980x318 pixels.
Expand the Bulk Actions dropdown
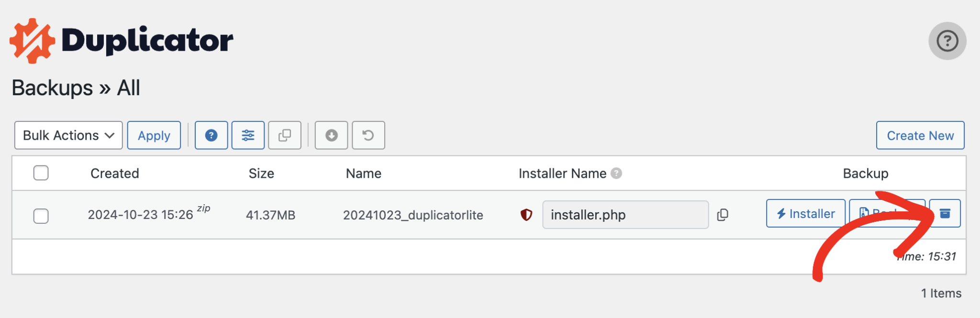(68, 135)
